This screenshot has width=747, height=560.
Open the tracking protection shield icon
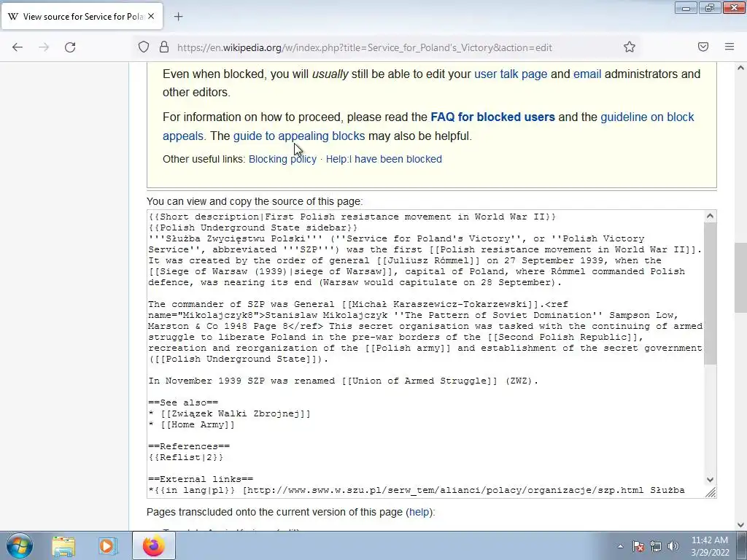[144, 47]
